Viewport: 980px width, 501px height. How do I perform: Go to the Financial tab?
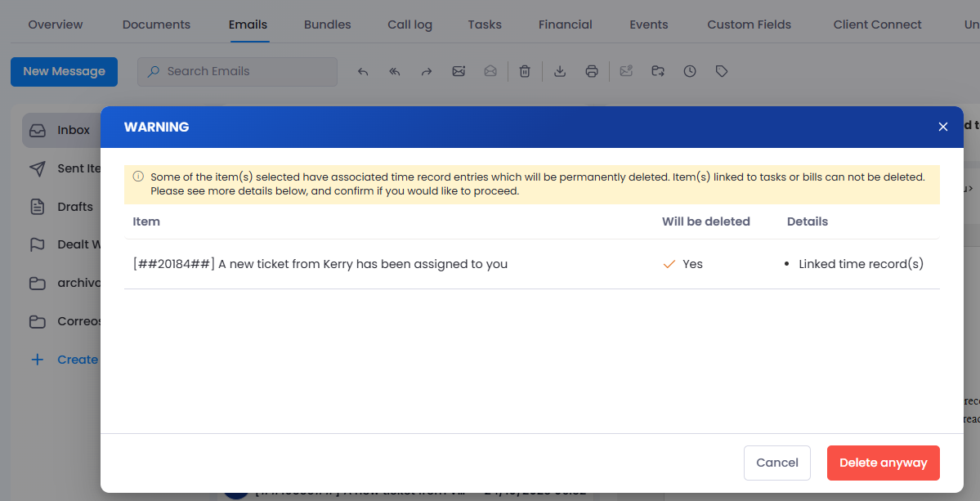click(x=565, y=25)
